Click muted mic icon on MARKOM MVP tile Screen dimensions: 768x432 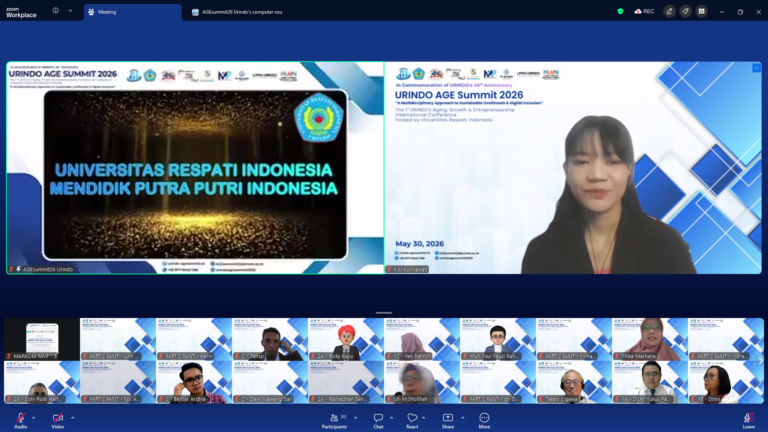click(x=9, y=356)
